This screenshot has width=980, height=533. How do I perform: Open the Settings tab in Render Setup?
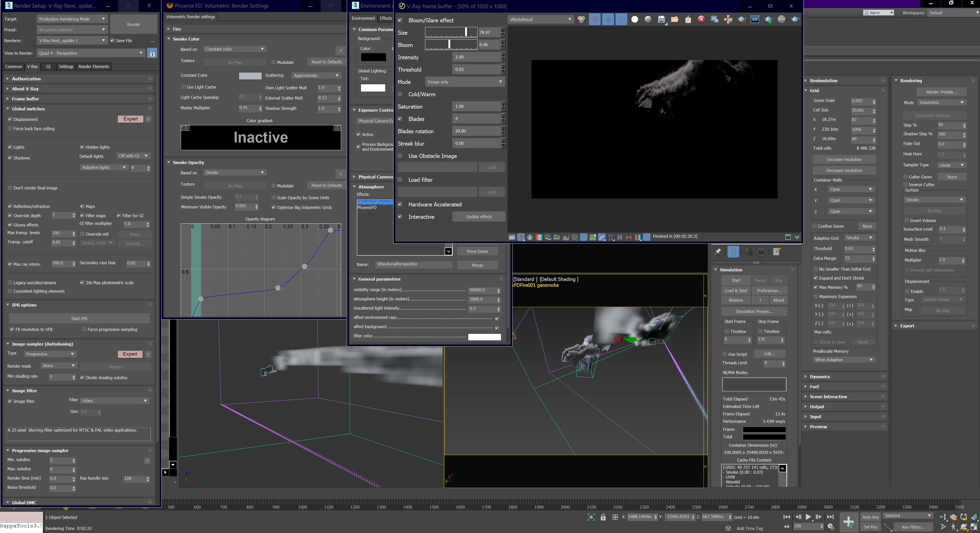66,66
